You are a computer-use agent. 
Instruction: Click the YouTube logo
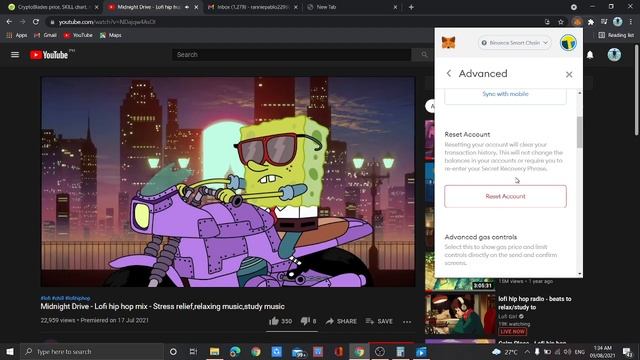coord(49,54)
